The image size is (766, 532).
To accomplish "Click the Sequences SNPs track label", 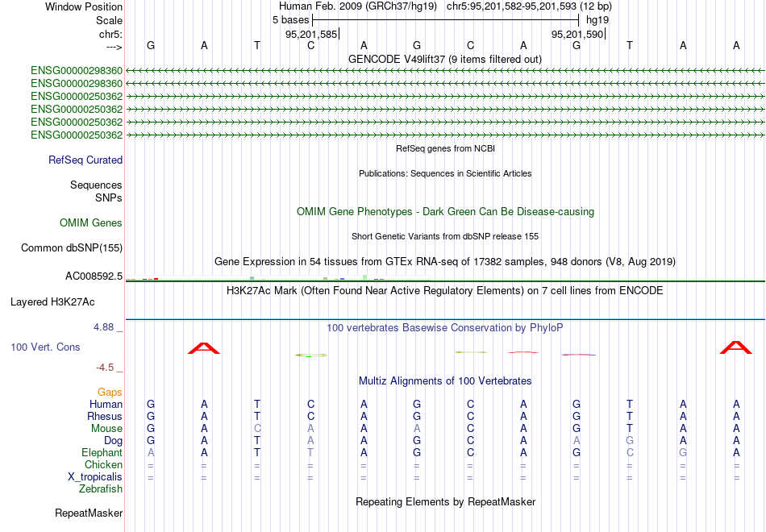I will (x=96, y=191).
